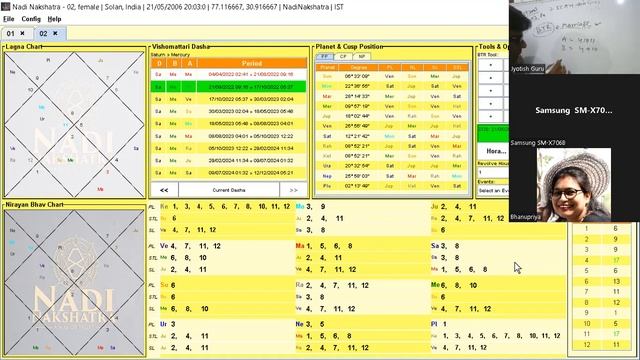Click the green BTR date field
Screen dimensions: 640x360
[493, 133]
